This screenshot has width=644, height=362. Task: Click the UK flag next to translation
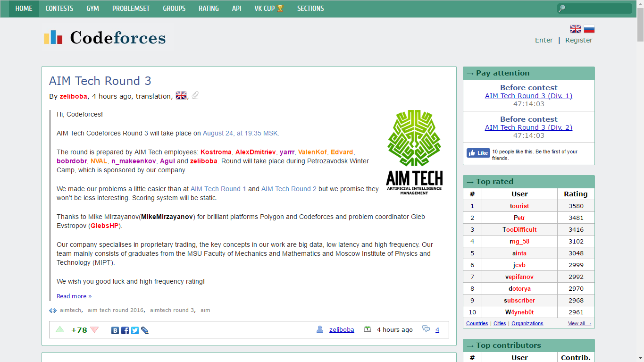(x=181, y=96)
